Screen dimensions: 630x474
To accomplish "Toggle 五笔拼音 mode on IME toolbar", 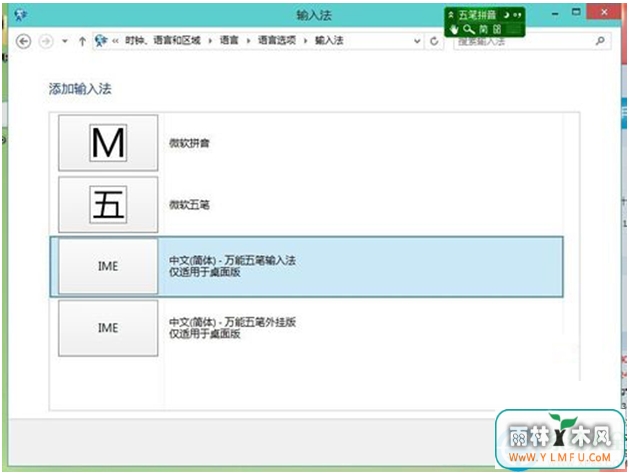I will [x=477, y=15].
